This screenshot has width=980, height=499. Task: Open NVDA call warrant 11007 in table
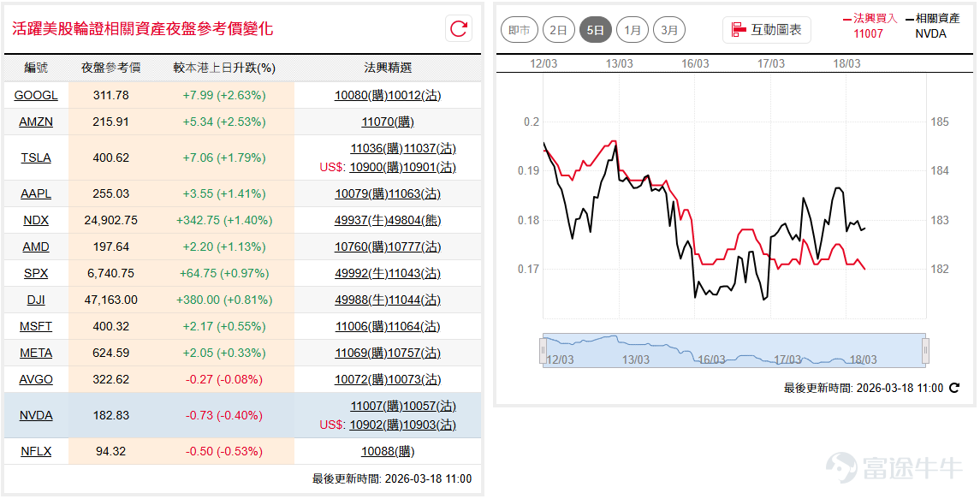pos(377,406)
